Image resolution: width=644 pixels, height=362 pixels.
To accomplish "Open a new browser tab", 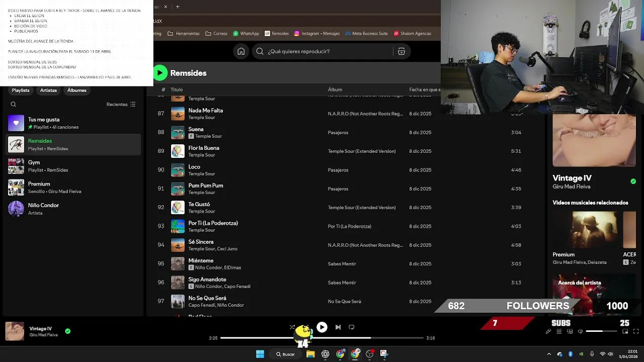I will (x=178, y=7).
